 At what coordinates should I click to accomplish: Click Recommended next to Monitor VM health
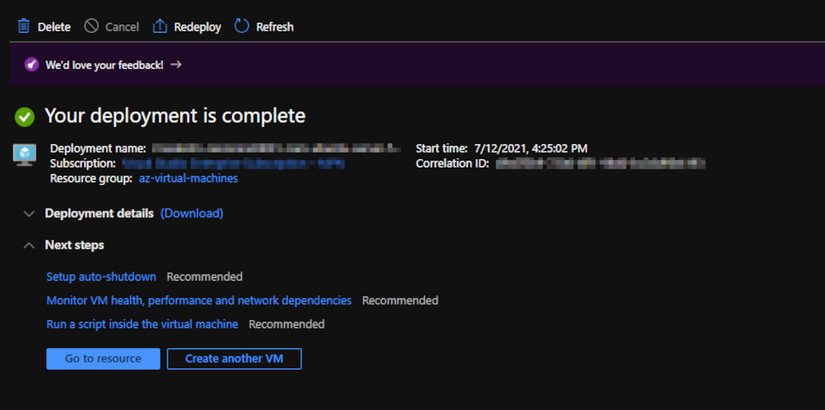tap(400, 301)
